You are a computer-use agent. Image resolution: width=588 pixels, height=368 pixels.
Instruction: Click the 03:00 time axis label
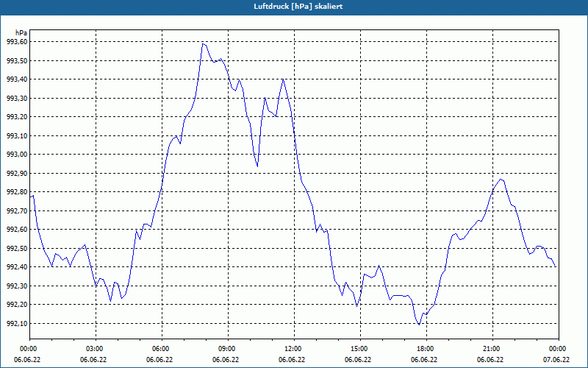(96, 348)
